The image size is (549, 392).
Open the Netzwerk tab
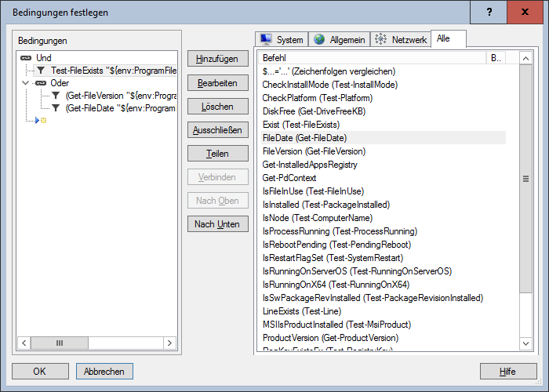400,39
